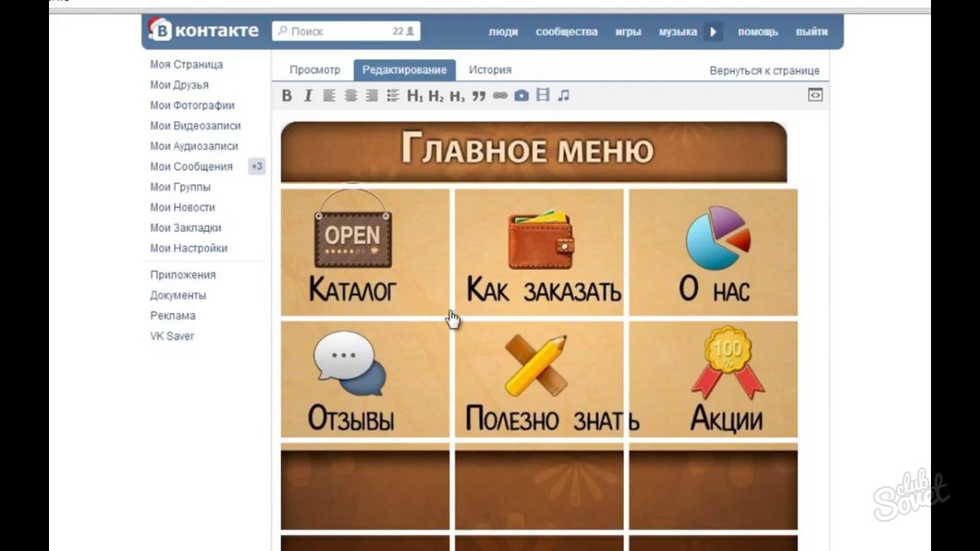Click the Акции ribbon badge tile

(713, 380)
